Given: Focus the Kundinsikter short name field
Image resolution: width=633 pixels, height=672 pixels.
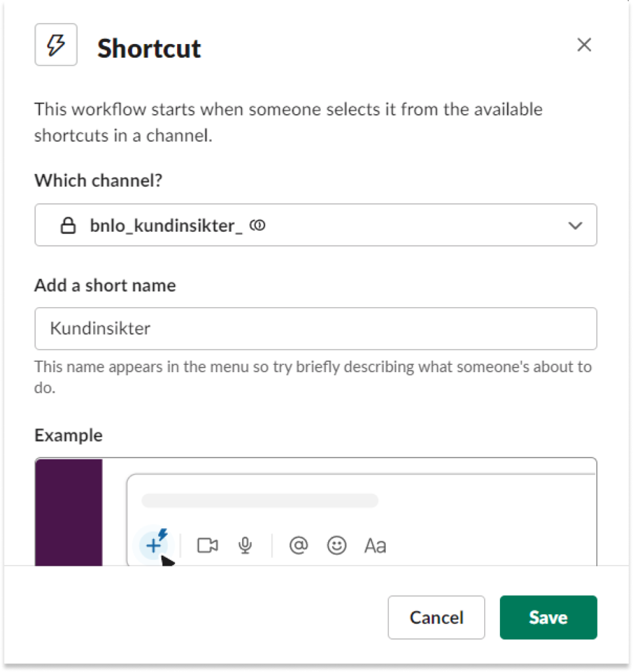Looking at the screenshot, I should pyautogui.click(x=316, y=328).
